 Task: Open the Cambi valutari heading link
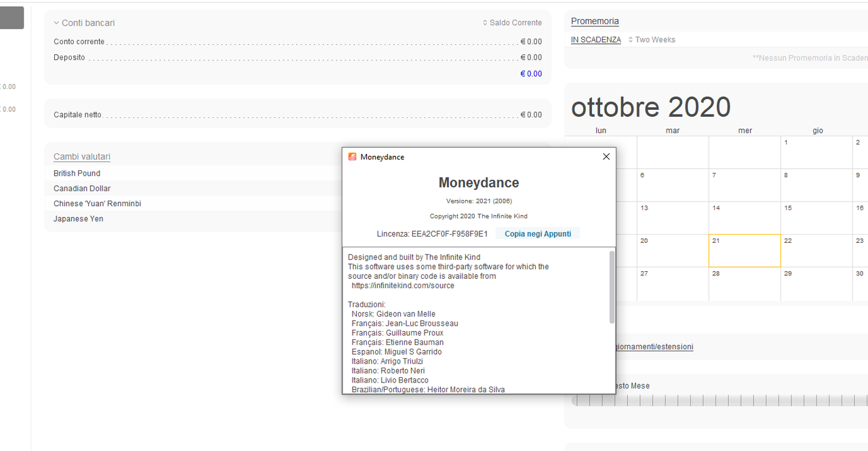point(82,157)
